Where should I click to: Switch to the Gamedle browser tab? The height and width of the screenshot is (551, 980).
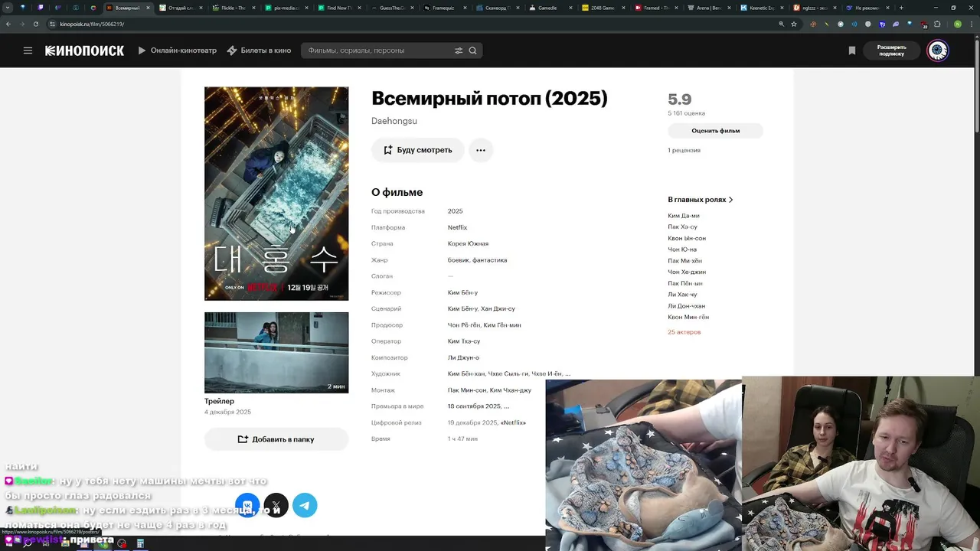(550, 8)
